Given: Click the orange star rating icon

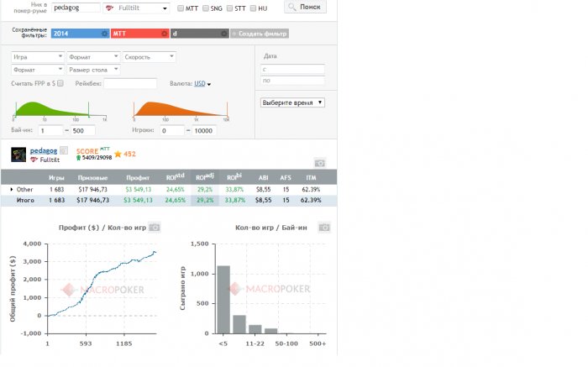Looking at the screenshot, I should click(118, 154).
